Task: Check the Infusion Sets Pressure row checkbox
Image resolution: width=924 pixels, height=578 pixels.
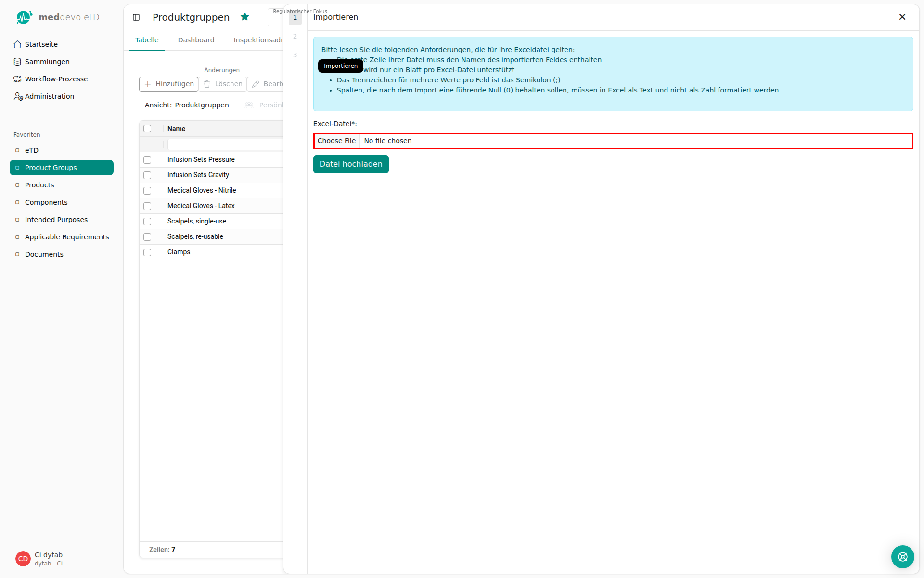Action: (147, 159)
